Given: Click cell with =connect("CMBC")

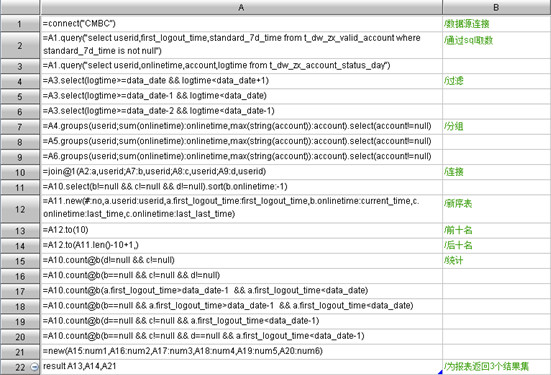Looking at the screenshot, I should click(241, 24).
